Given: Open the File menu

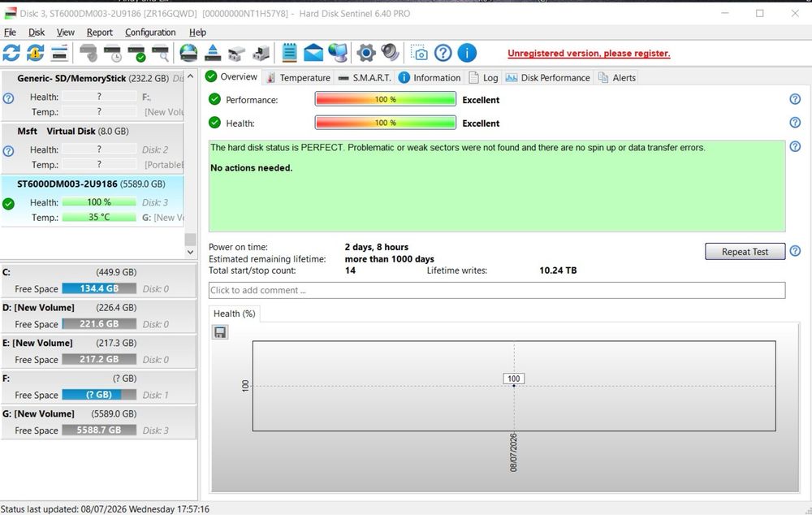Looking at the screenshot, I should click(x=10, y=32).
